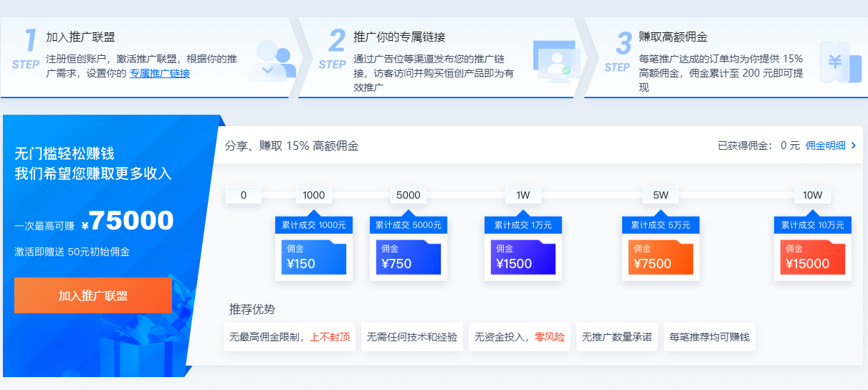This screenshot has height=390, width=868.
Task: Open the 佣金明细 link
Action: 826,146
